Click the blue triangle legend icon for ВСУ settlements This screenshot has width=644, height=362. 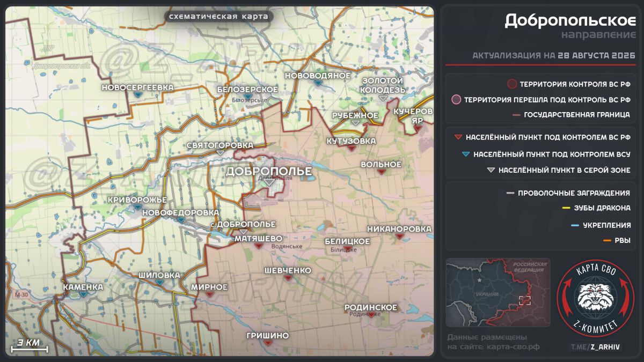click(465, 154)
